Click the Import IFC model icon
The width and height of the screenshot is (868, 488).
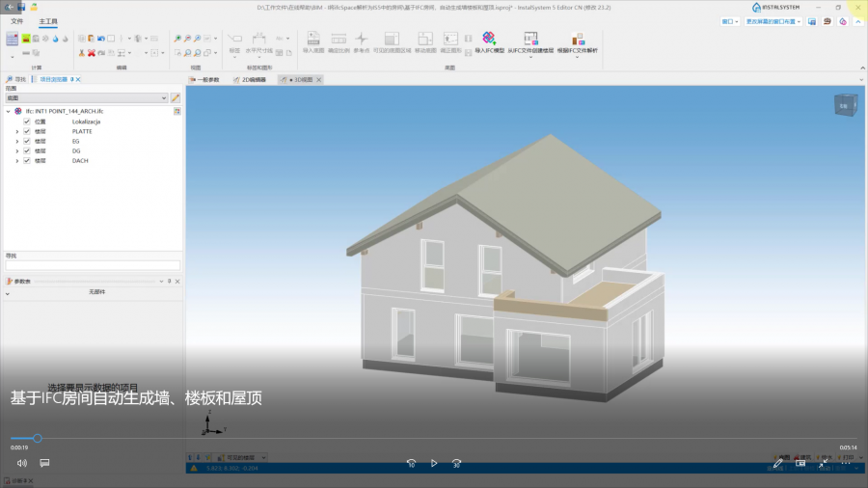coord(488,41)
